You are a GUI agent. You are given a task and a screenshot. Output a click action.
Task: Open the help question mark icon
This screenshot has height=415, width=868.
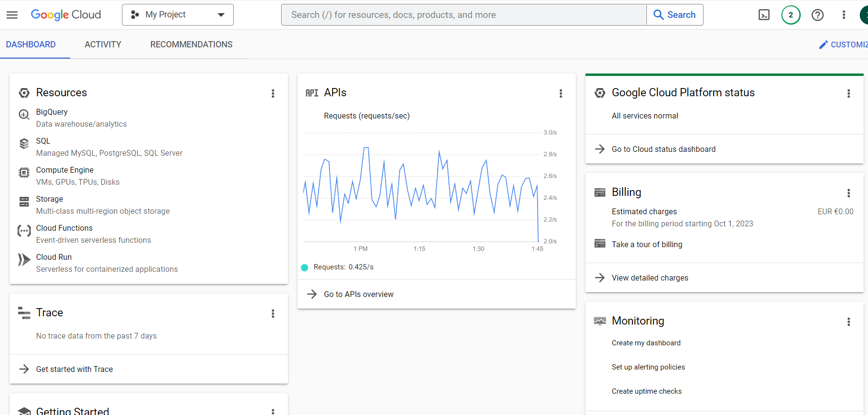(x=818, y=15)
